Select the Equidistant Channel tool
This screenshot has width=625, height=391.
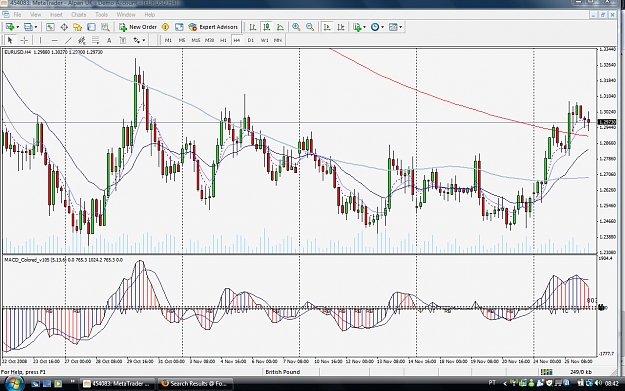click(x=82, y=40)
